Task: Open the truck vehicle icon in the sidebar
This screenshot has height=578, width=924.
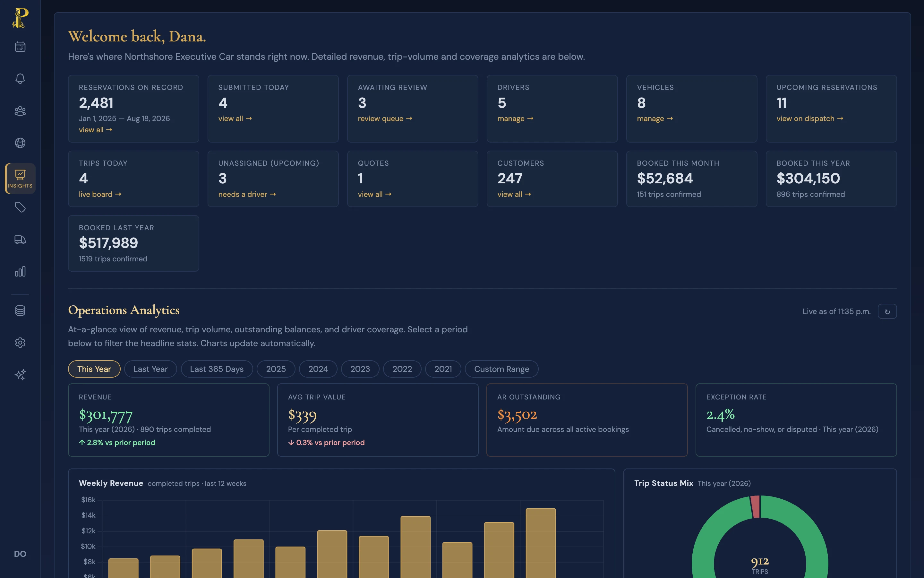Action: [x=20, y=240]
